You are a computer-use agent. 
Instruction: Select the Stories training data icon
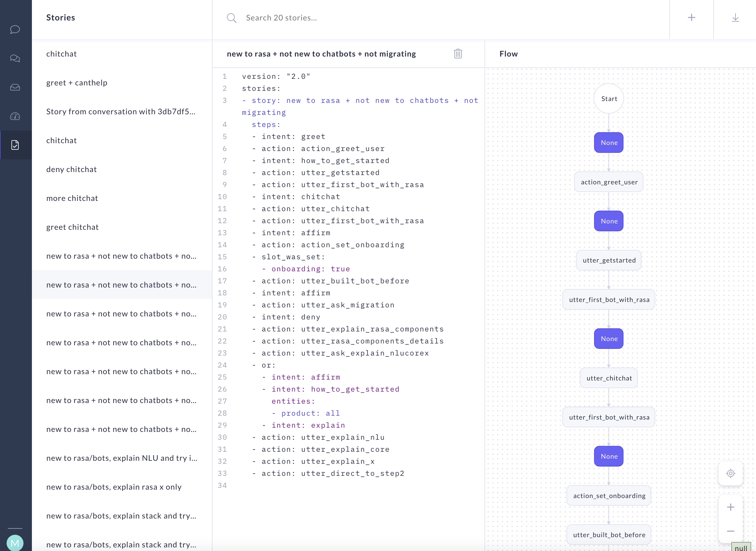click(15, 145)
